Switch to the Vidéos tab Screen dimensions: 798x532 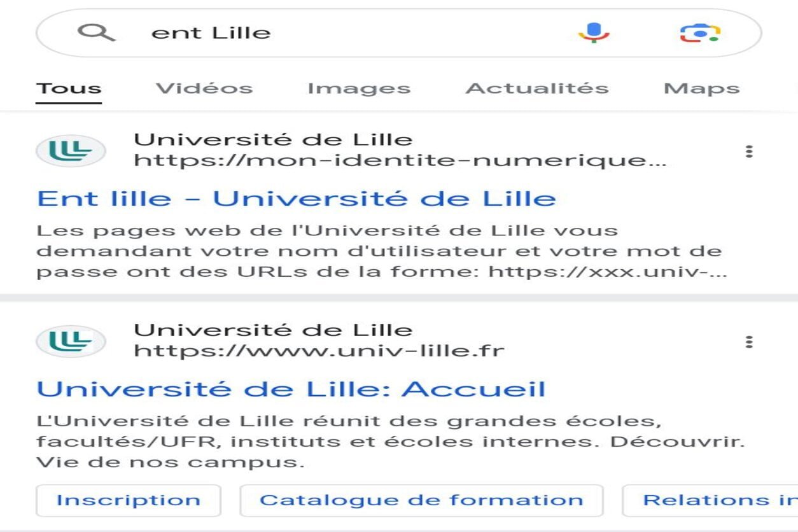coord(203,88)
